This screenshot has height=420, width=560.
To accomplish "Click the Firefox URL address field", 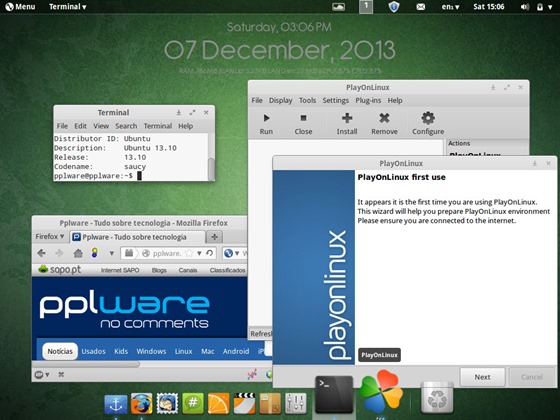I will 167,253.
